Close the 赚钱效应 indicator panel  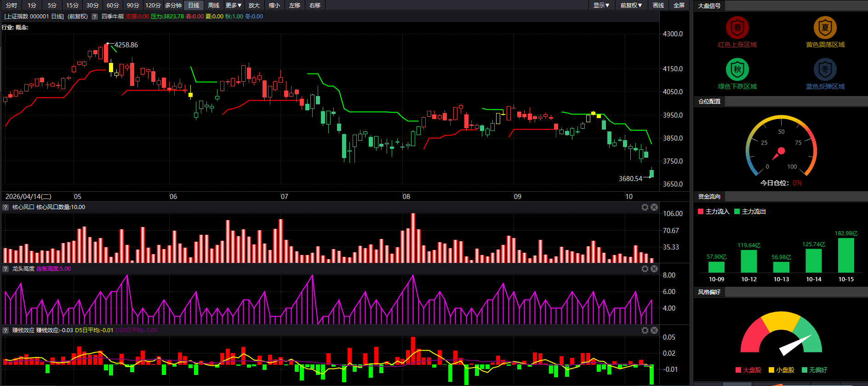(x=654, y=330)
